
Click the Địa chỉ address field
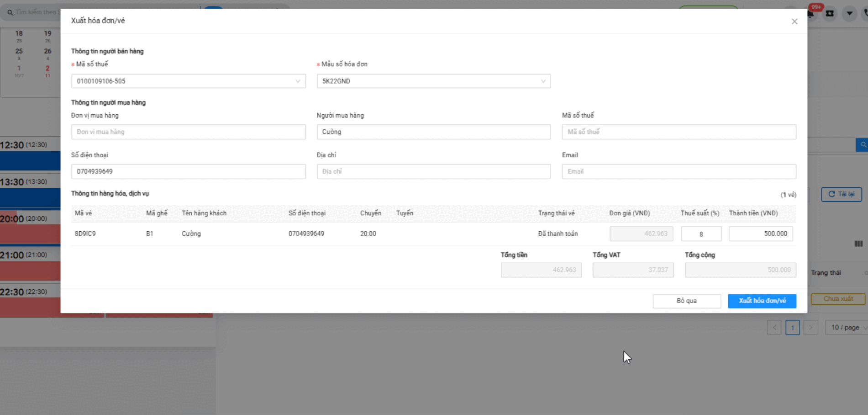[x=433, y=171]
